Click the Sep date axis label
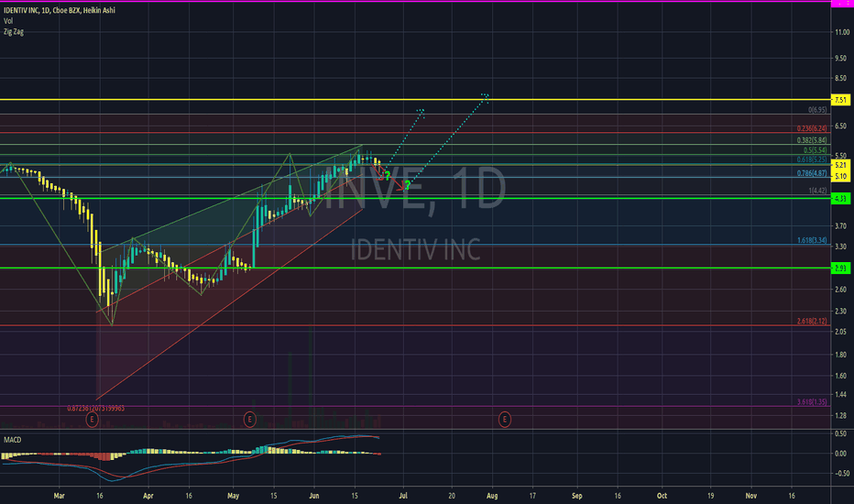The image size is (854, 504). 577,496
